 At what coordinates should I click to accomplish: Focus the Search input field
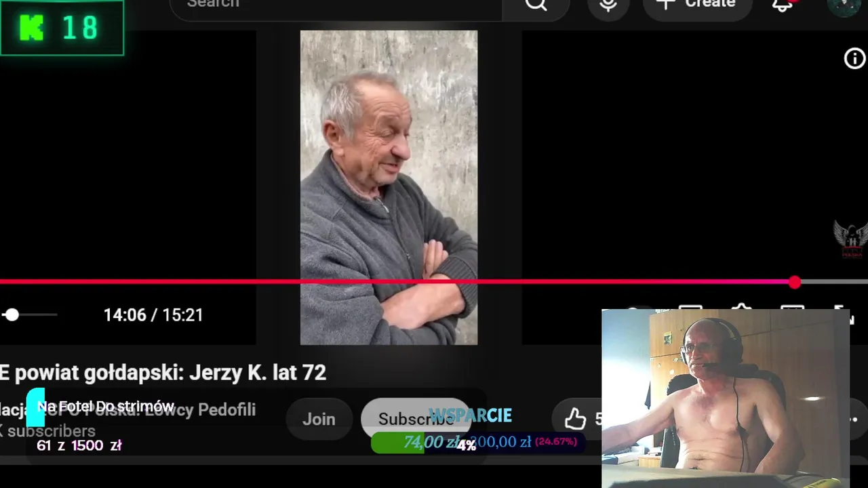pyautogui.click(x=336, y=5)
